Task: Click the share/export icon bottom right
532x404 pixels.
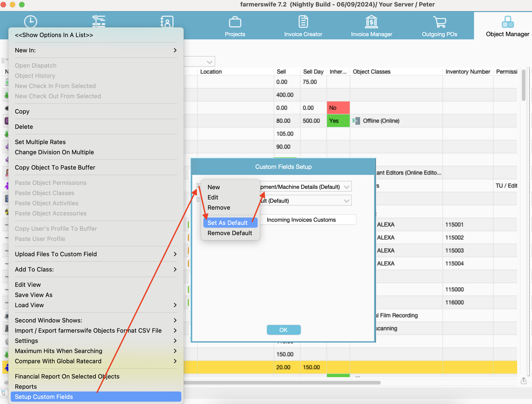Action: tap(523, 381)
